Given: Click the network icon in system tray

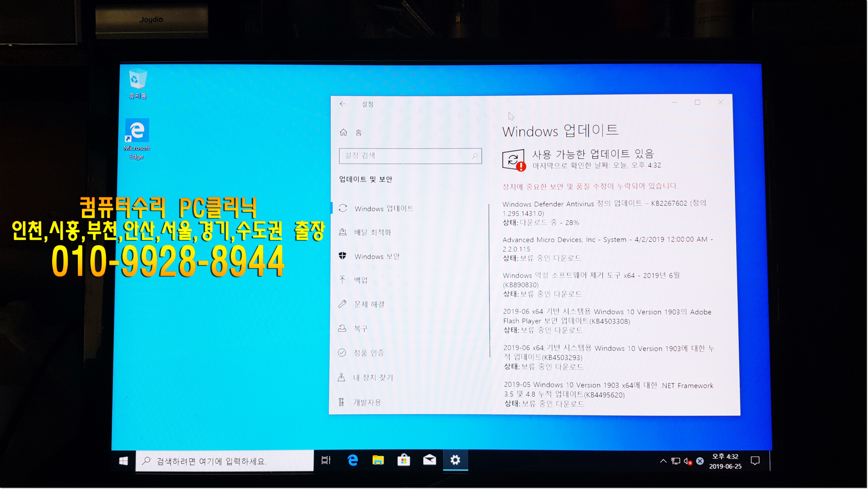Looking at the screenshot, I should point(676,461).
